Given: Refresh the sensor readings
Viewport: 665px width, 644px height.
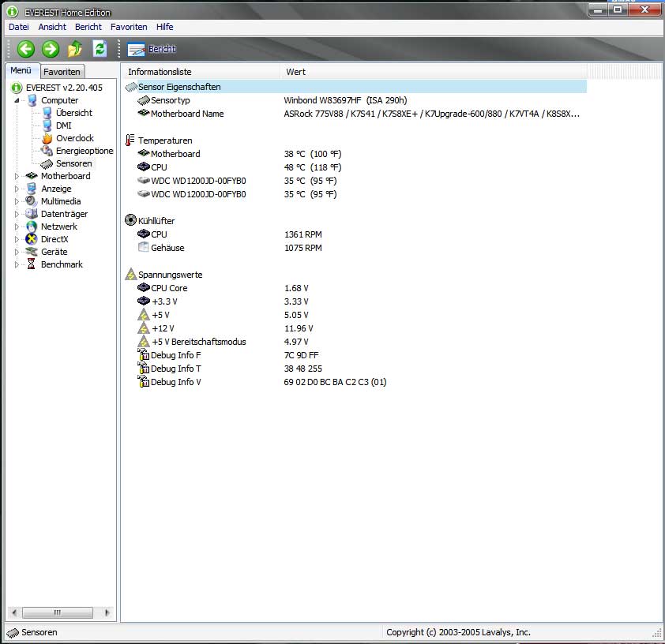Looking at the screenshot, I should click(x=100, y=49).
